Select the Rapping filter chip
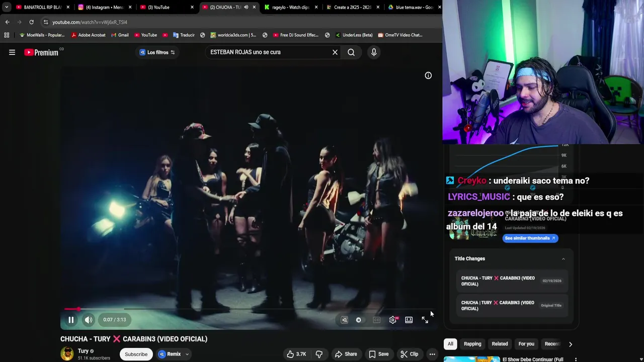This screenshot has height=362, width=644. pos(472,344)
